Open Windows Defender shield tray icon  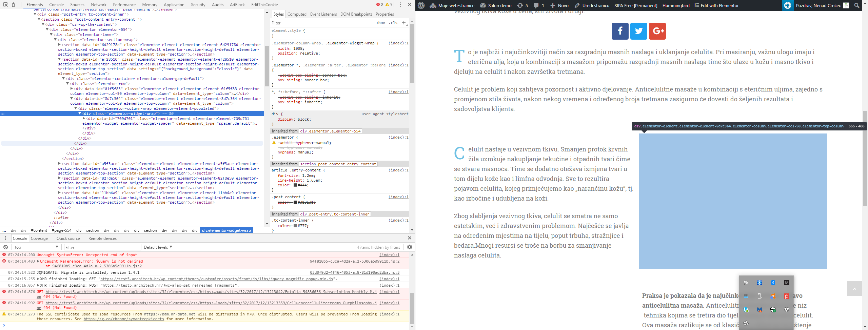(x=773, y=310)
